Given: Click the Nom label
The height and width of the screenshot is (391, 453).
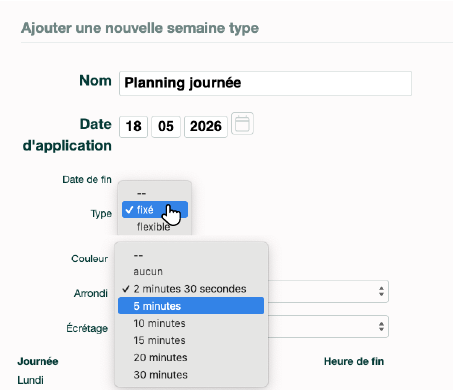Looking at the screenshot, I should 95,81.
